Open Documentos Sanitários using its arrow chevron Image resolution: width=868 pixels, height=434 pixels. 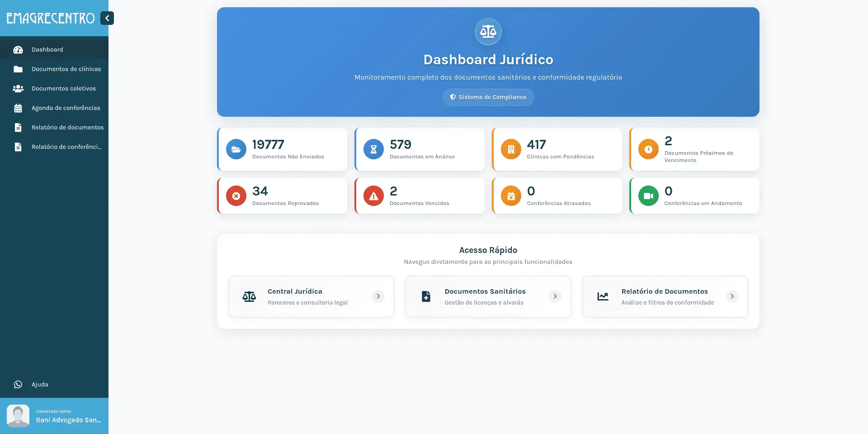(x=555, y=296)
